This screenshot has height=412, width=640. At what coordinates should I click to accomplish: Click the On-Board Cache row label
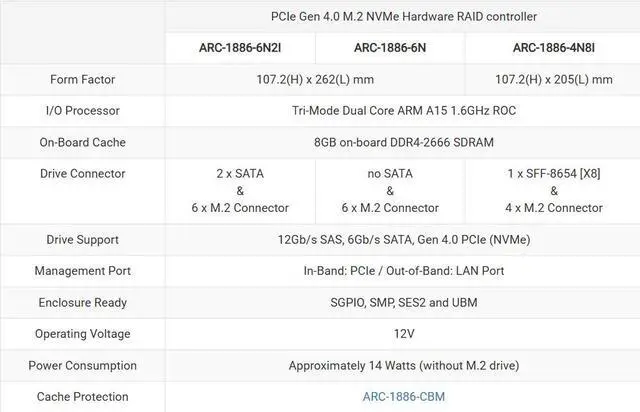pos(82,142)
